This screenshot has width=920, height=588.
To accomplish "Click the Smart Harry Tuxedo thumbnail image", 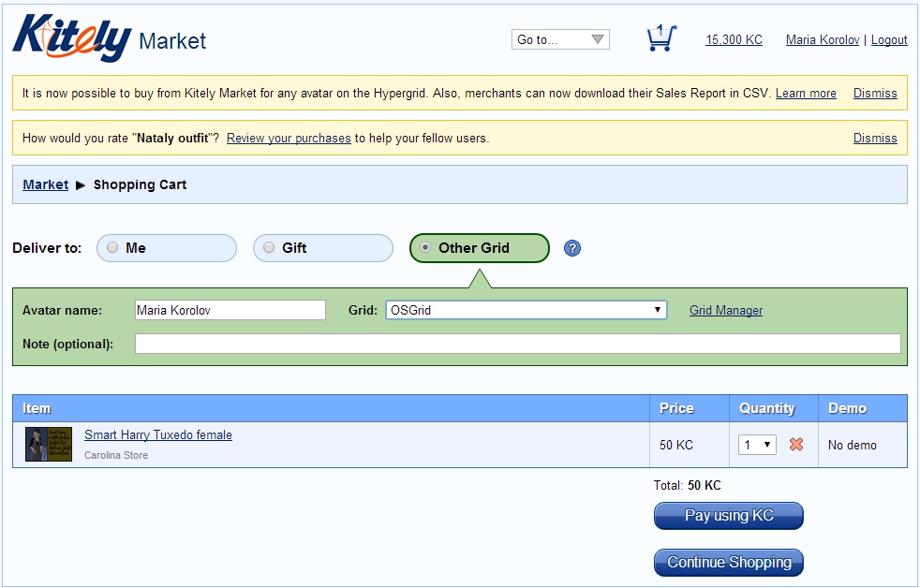I will [49, 445].
